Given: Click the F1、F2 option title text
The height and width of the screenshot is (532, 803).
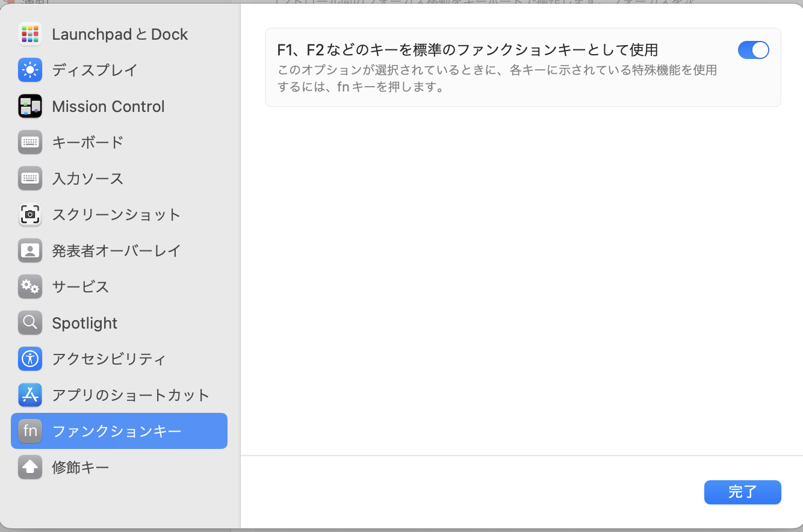Looking at the screenshot, I should [x=467, y=49].
